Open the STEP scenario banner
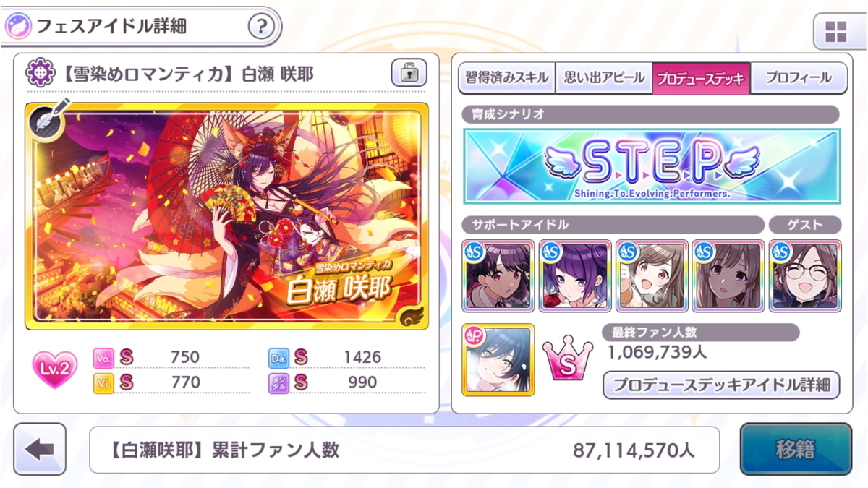868x488 pixels. click(x=652, y=166)
